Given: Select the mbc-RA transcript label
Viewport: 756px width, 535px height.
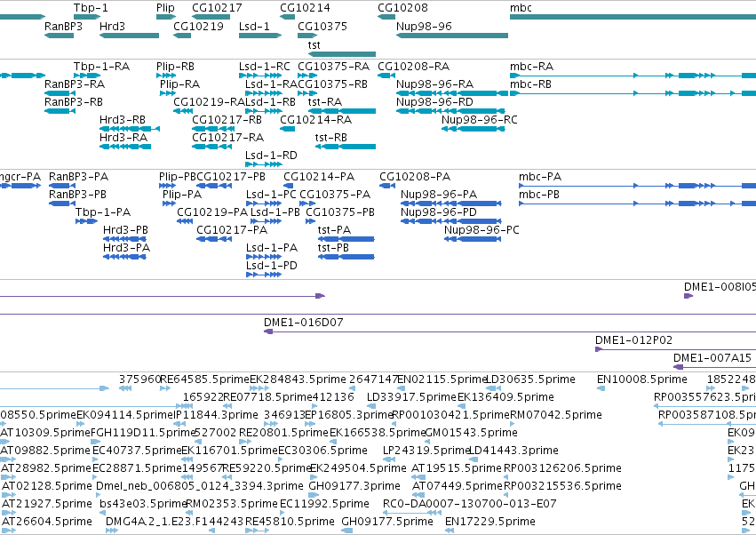Looking at the screenshot, I should [x=531, y=66].
